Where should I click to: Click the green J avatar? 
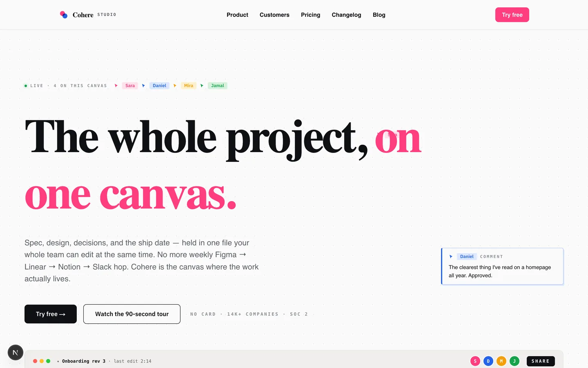514,361
